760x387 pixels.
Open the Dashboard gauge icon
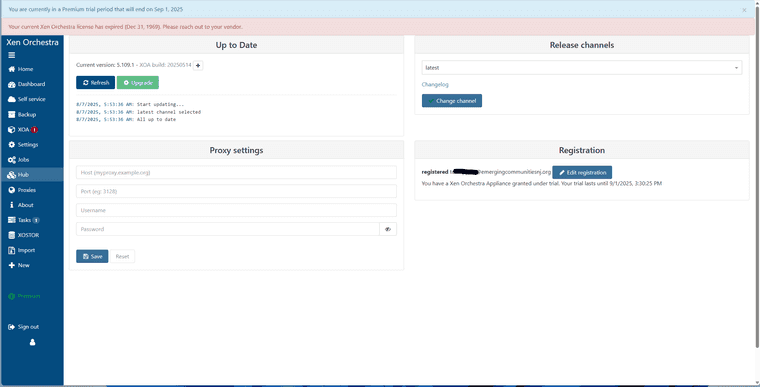[12, 84]
